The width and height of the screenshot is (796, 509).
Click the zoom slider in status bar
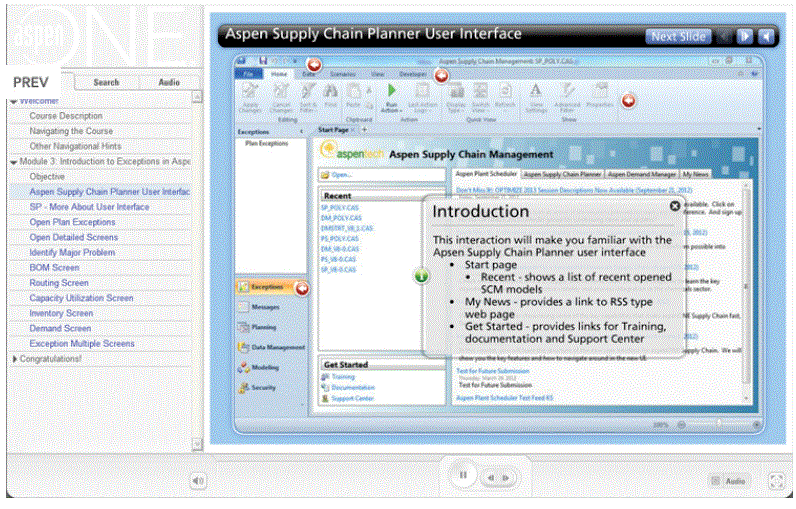point(719,425)
